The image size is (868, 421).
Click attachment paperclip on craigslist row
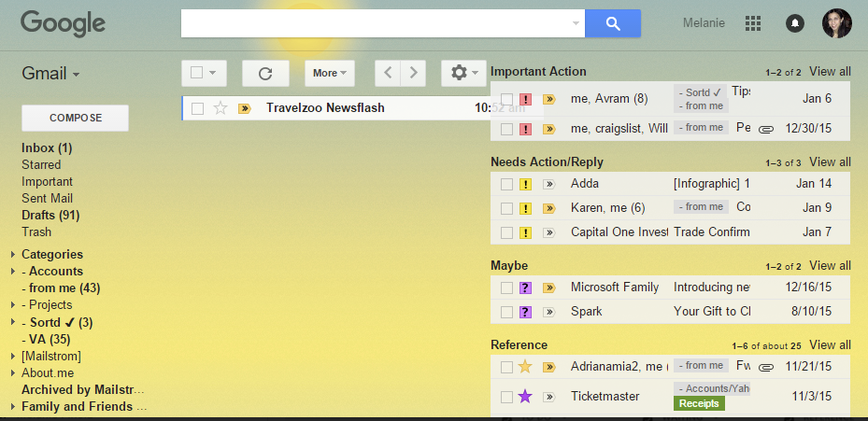point(765,129)
